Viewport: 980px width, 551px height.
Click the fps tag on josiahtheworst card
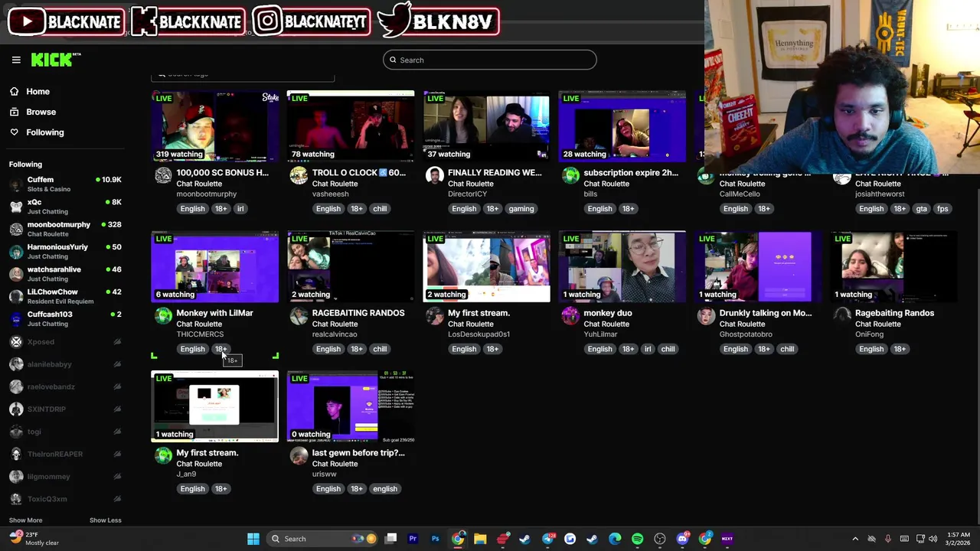[942, 209]
